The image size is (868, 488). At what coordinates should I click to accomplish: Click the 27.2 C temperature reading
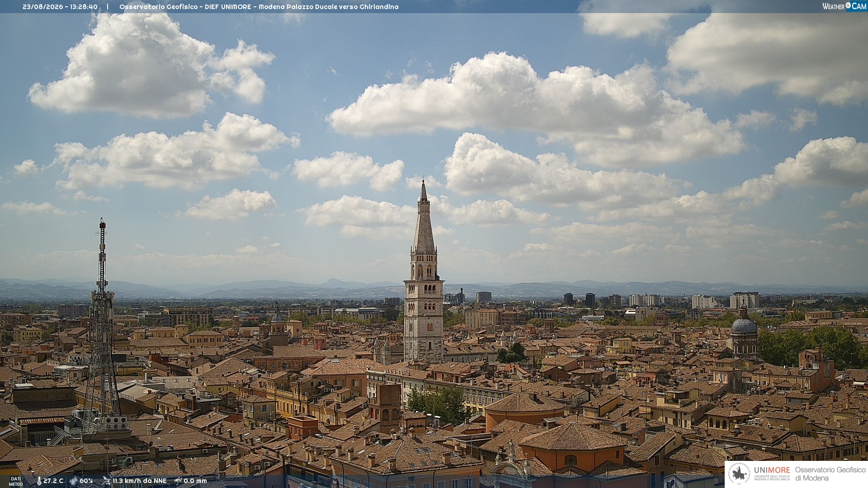[53, 481]
